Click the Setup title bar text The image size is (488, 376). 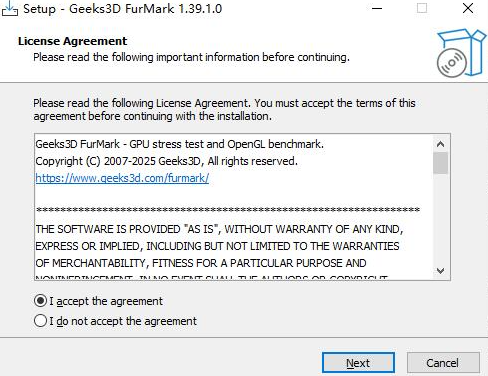[x=122, y=9]
